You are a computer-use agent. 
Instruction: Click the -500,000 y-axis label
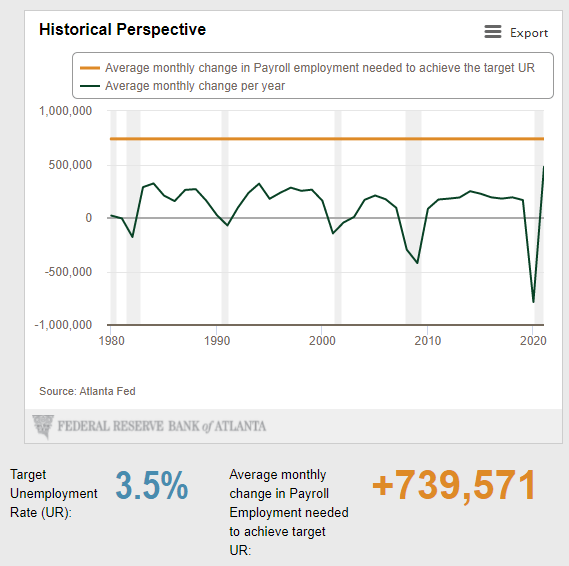[x=68, y=272]
